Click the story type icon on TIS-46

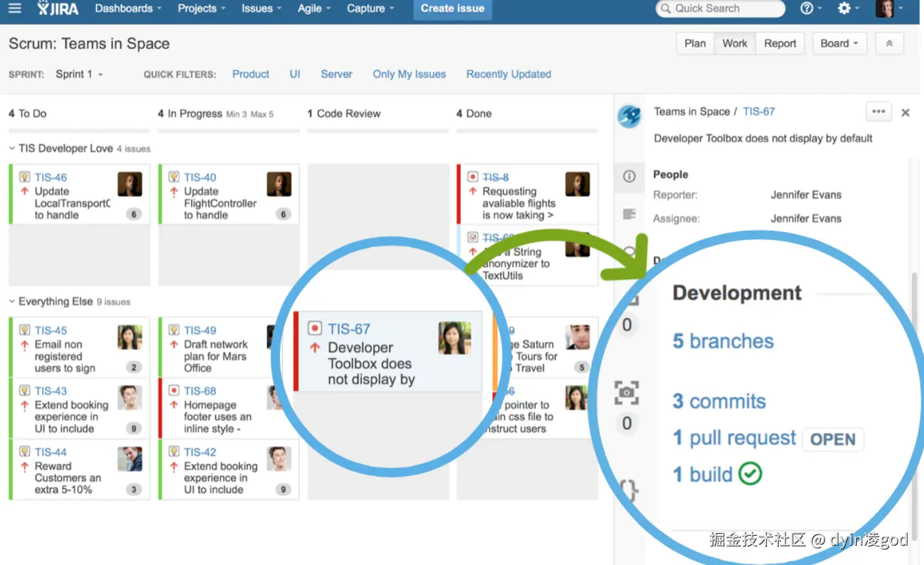point(25,177)
